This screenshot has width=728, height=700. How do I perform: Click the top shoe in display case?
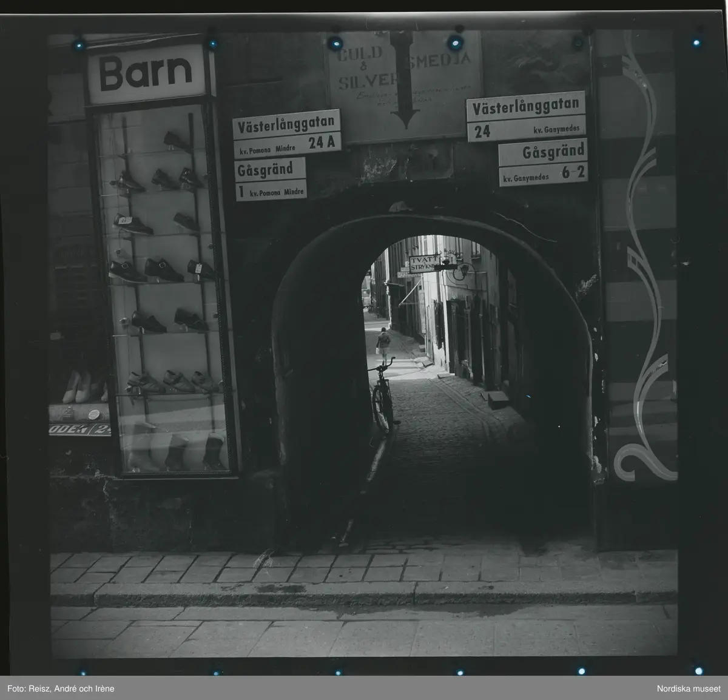click(176, 142)
